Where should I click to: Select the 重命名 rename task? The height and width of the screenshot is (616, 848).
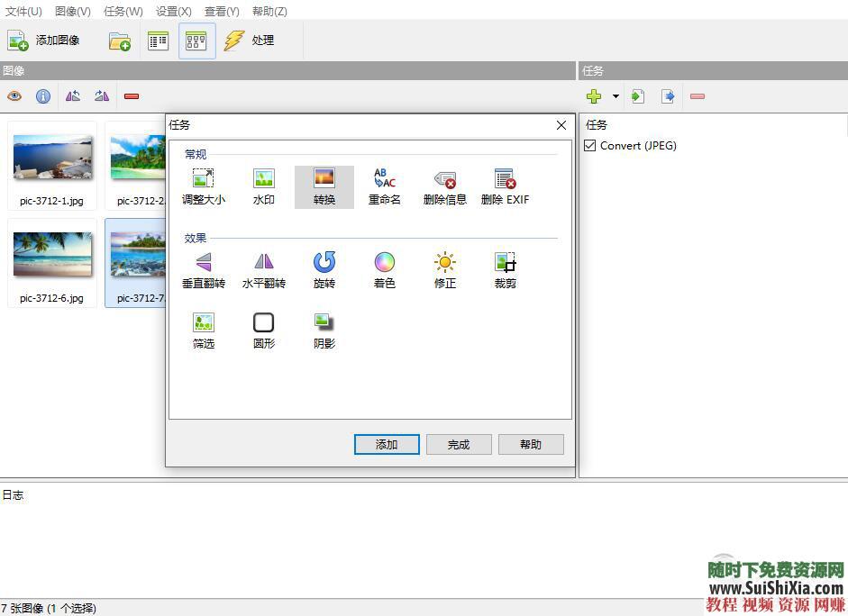(385, 179)
